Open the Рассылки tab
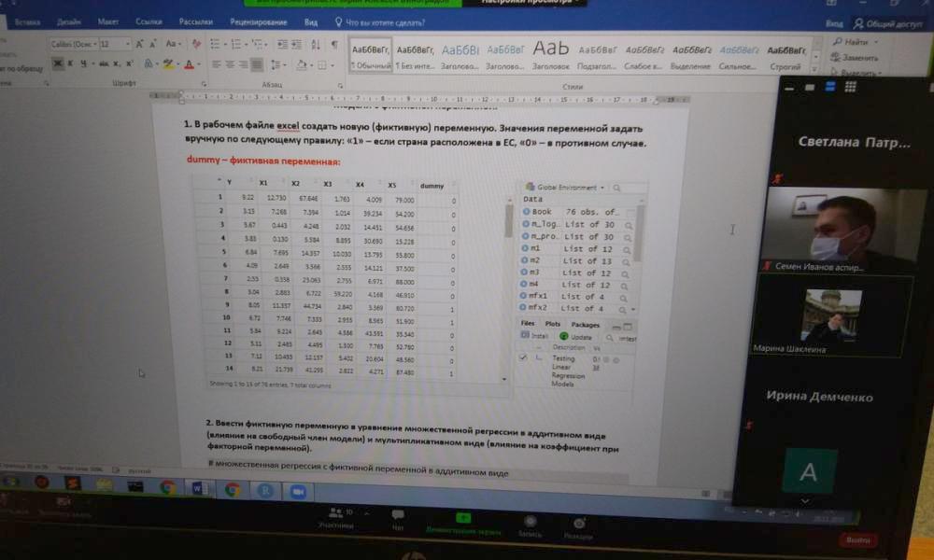This screenshot has height=560, width=934. [x=196, y=22]
